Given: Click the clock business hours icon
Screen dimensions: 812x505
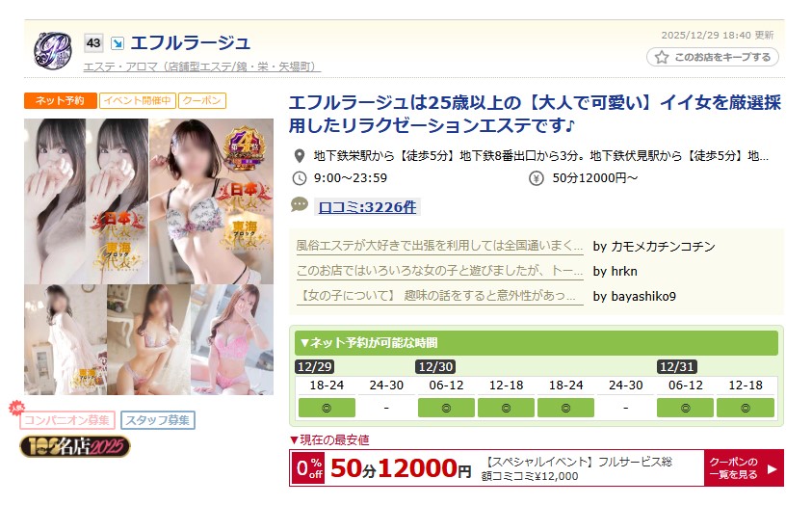Looking at the screenshot, I should pos(300,178).
